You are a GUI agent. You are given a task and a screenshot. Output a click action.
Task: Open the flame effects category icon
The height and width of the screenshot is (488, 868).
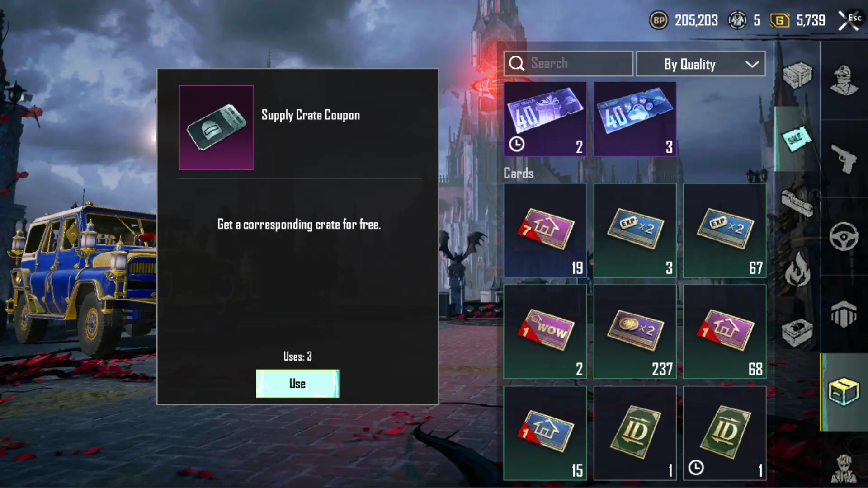tap(797, 270)
